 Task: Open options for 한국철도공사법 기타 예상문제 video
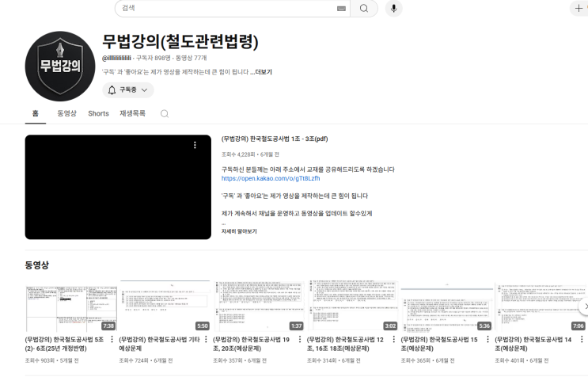pyautogui.click(x=206, y=339)
